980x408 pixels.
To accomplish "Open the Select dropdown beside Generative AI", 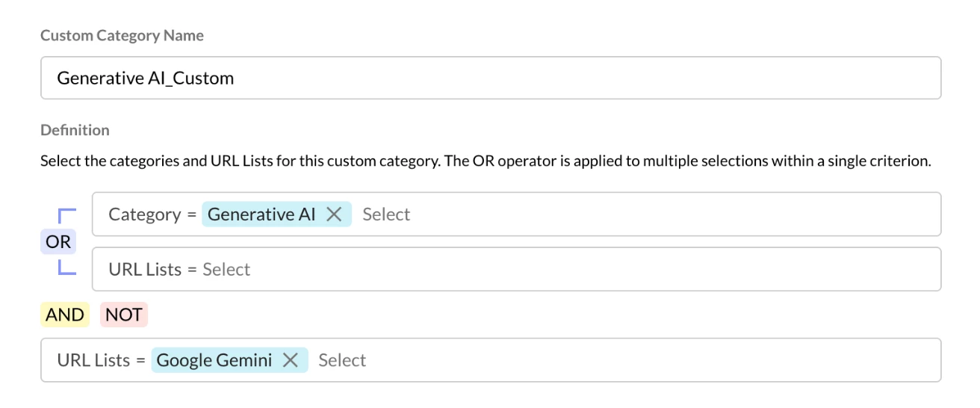I will [x=386, y=214].
